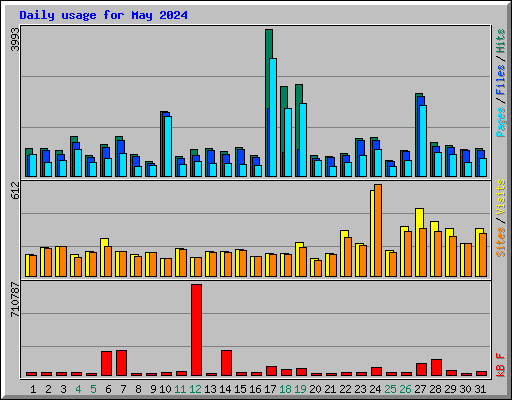Click the 612 axis value

(x=15, y=191)
